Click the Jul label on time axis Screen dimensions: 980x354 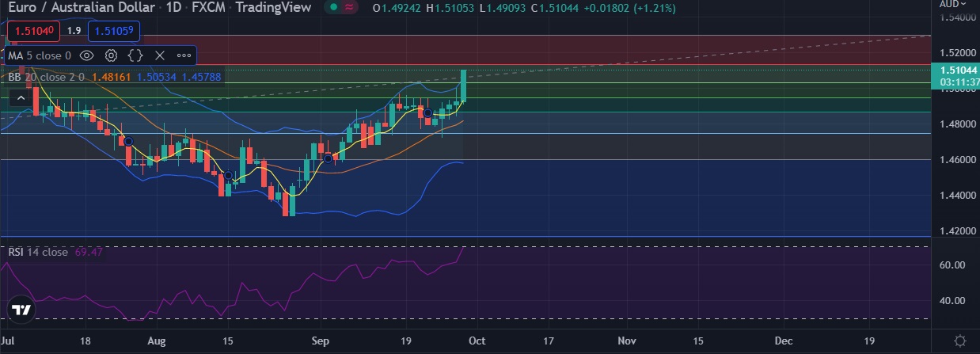(x=9, y=341)
